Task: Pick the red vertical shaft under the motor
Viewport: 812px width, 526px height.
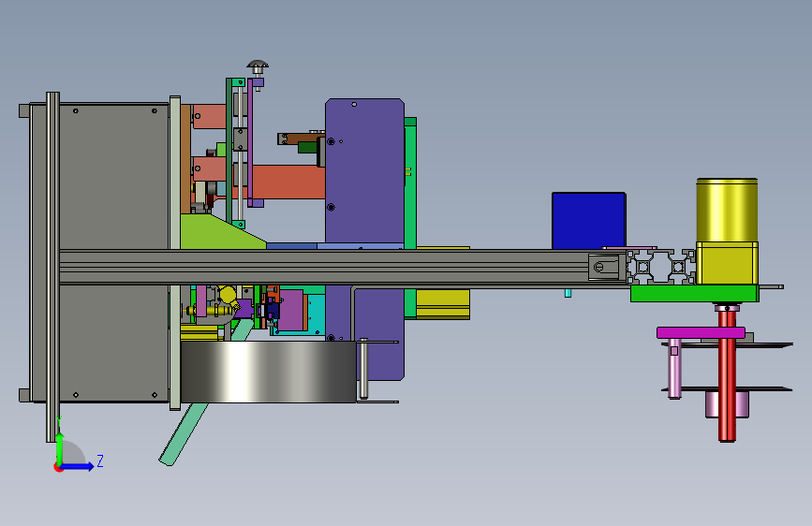Action: 727,373
